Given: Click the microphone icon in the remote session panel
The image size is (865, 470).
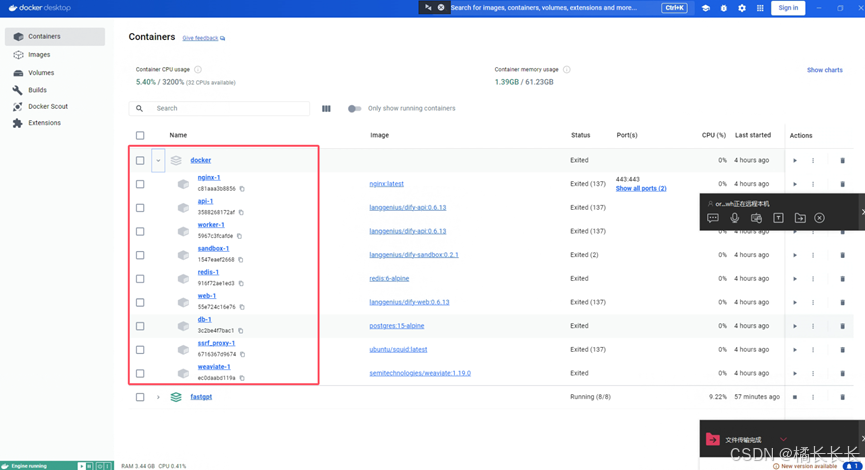Looking at the screenshot, I should (734, 218).
